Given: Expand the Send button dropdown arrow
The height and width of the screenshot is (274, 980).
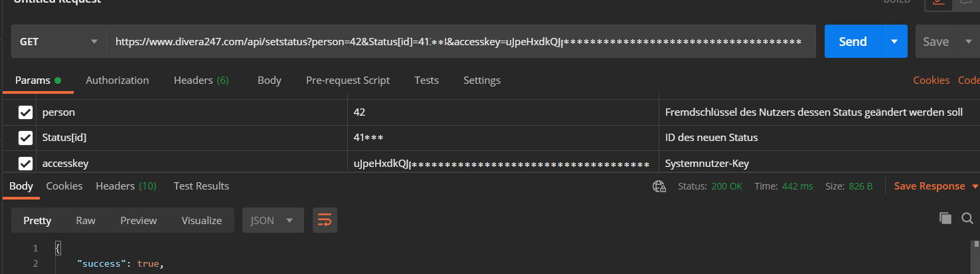Looking at the screenshot, I should (x=894, y=41).
